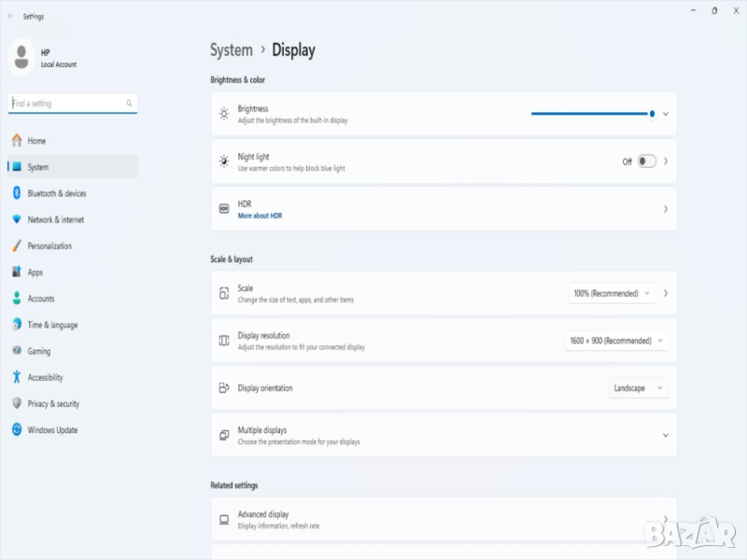
Task: Click the More about HDR link
Action: (x=260, y=216)
